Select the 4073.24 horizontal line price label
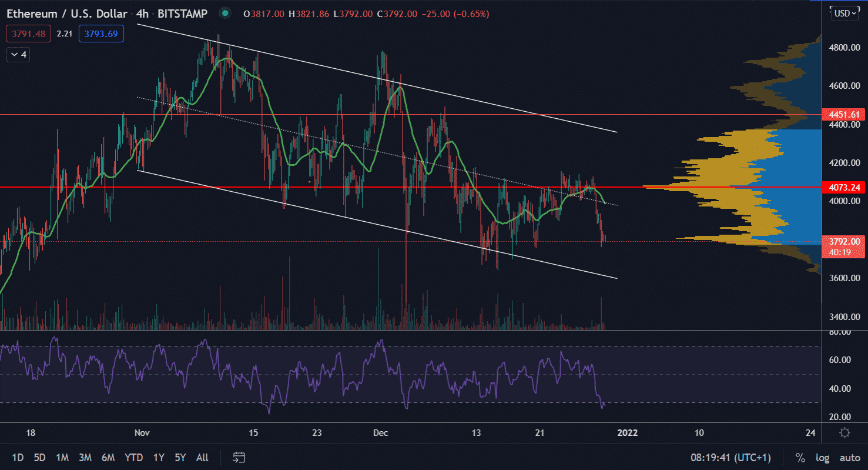868x470 pixels. click(844, 188)
